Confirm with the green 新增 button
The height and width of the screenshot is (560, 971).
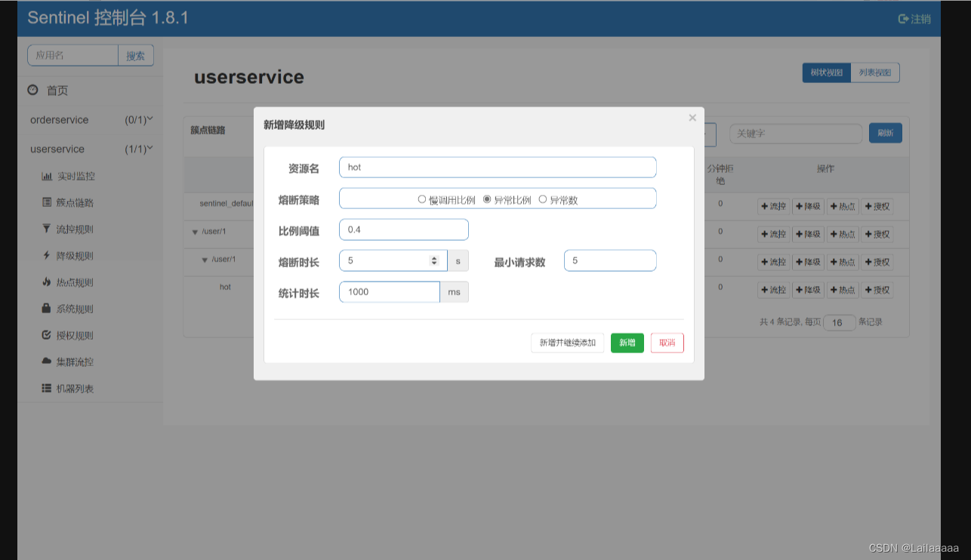627,343
